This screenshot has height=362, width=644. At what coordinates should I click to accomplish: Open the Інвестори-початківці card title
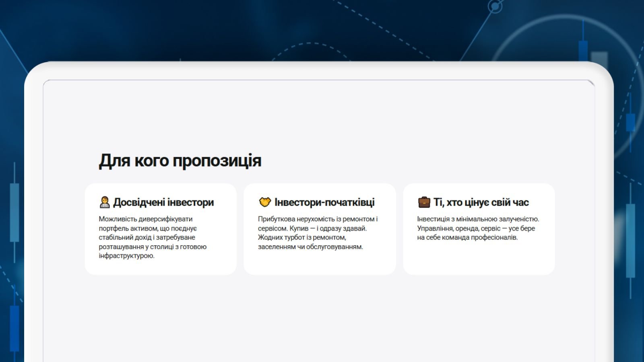tap(324, 202)
